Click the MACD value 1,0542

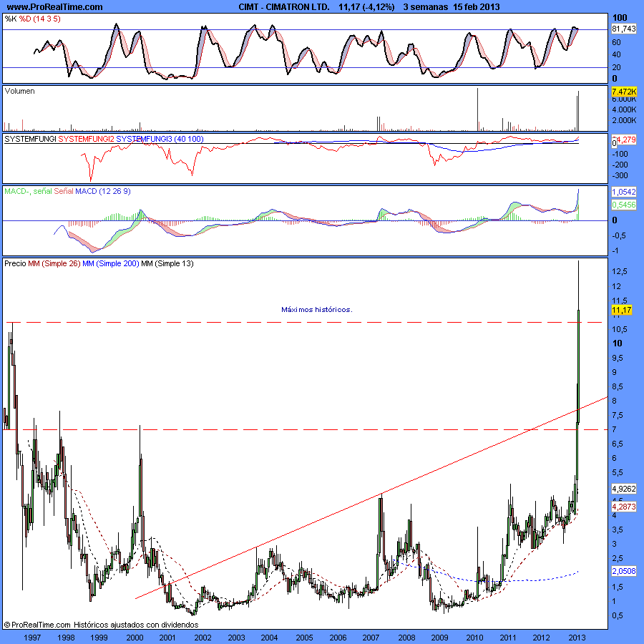(x=624, y=192)
